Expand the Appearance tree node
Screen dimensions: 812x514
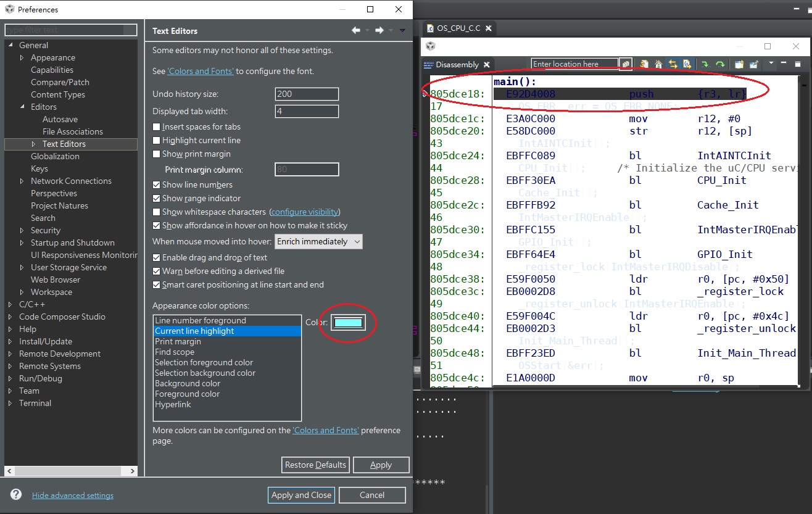point(22,57)
